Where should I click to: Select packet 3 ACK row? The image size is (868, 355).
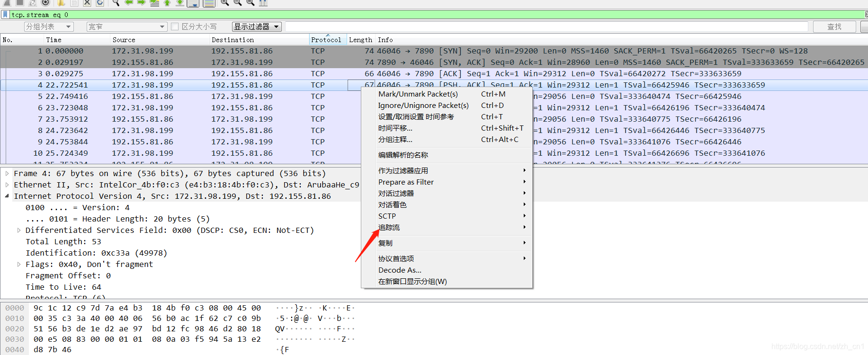434,73
